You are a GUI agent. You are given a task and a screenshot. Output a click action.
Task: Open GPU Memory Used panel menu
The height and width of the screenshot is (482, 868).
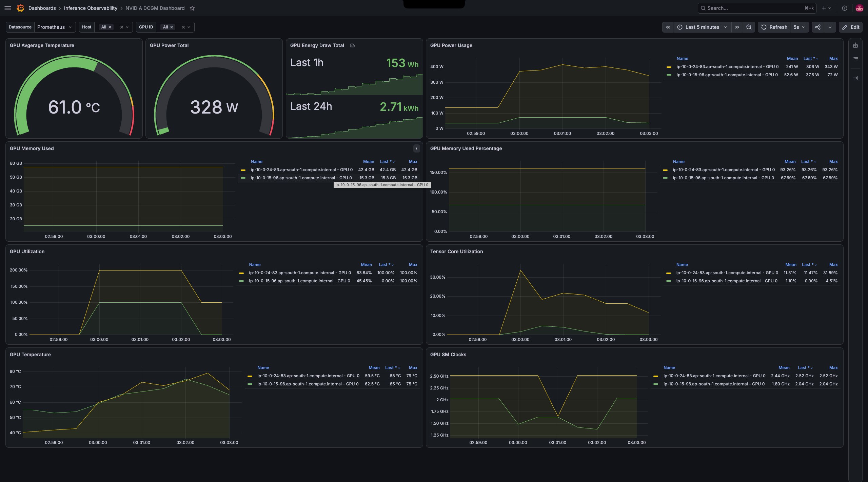point(417,148)
